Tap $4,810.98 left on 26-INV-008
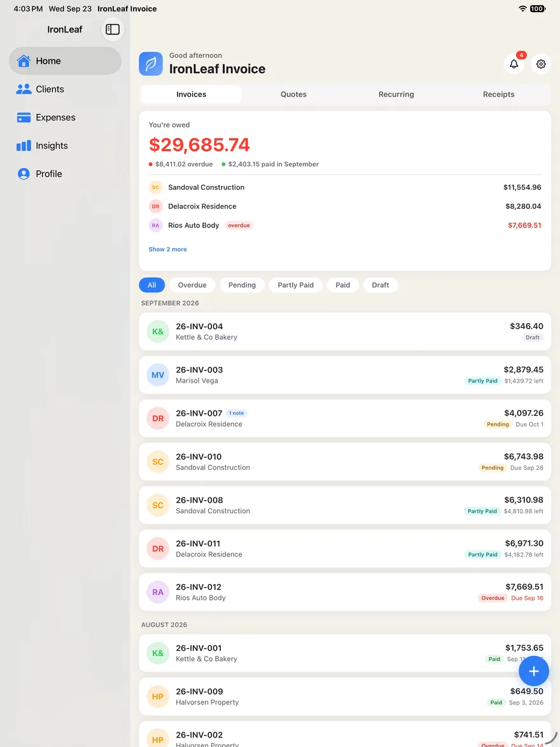560x747 pixels. pos(523,511)
